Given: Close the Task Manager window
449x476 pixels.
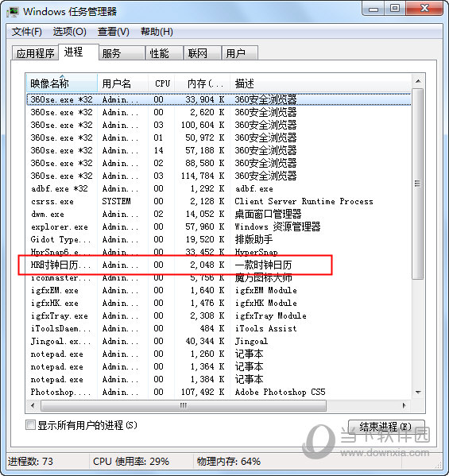Looking at the screenshot, I should 424,9.
